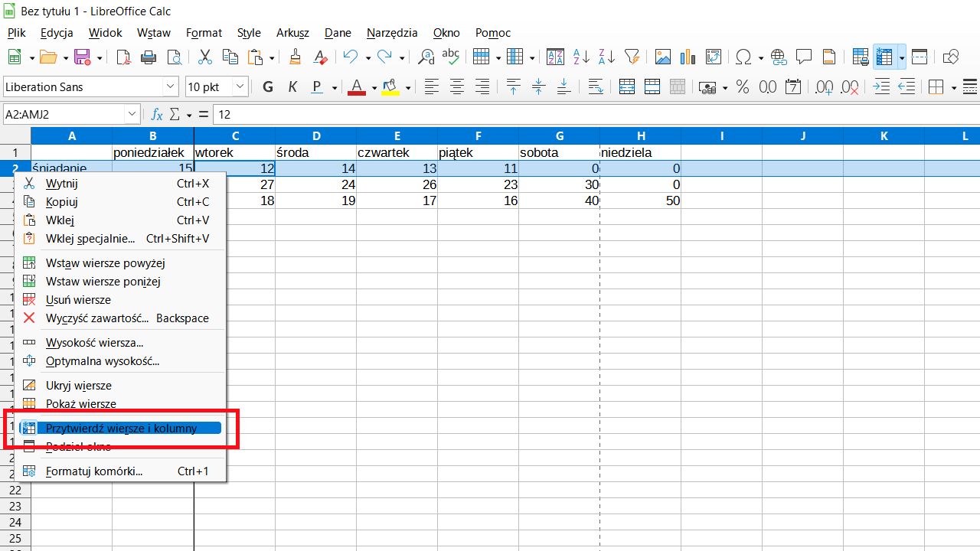Sort data ascending with the A-Z icon
The image size is (980, 551).
(x=581, y=57)
